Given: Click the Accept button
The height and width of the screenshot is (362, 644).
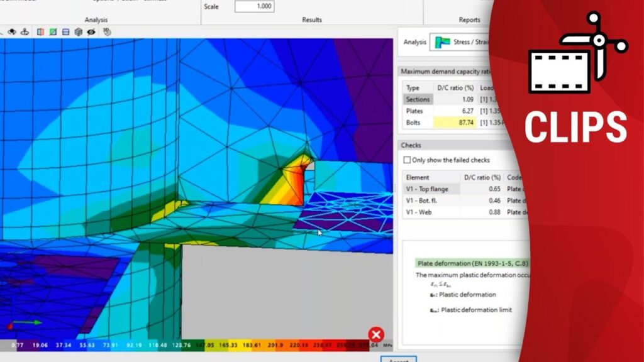Looking at the screenshot, I should (x=397, y=359).
